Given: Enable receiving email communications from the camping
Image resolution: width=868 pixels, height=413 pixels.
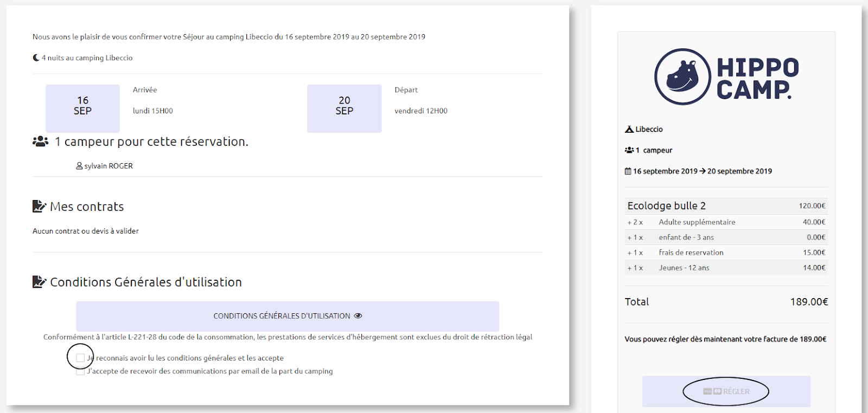Looking at the screenshot, I should [x=80, y=372].
